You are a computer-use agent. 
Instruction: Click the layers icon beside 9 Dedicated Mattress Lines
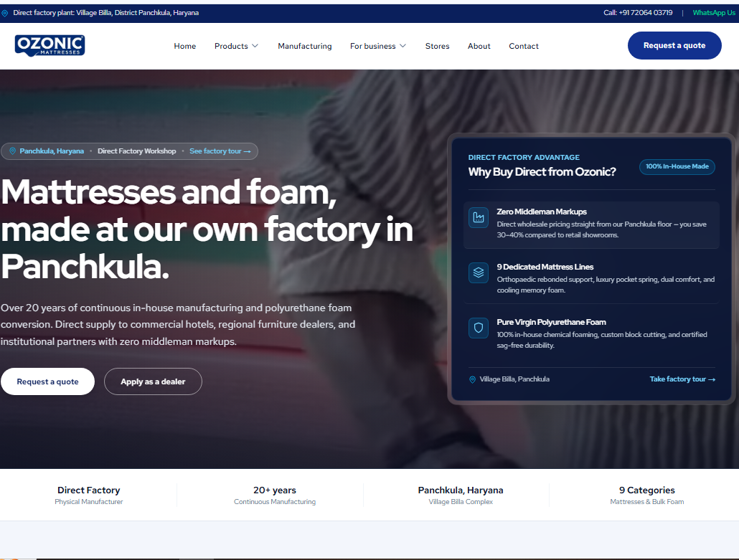pyautogui.click(x=479, y=272)
